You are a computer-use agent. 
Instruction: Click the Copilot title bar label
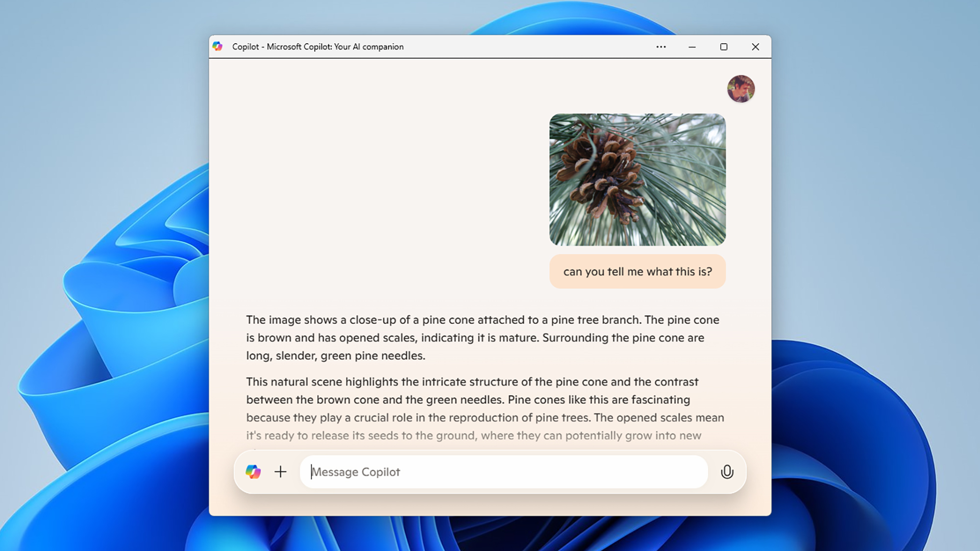pos(318,47)
